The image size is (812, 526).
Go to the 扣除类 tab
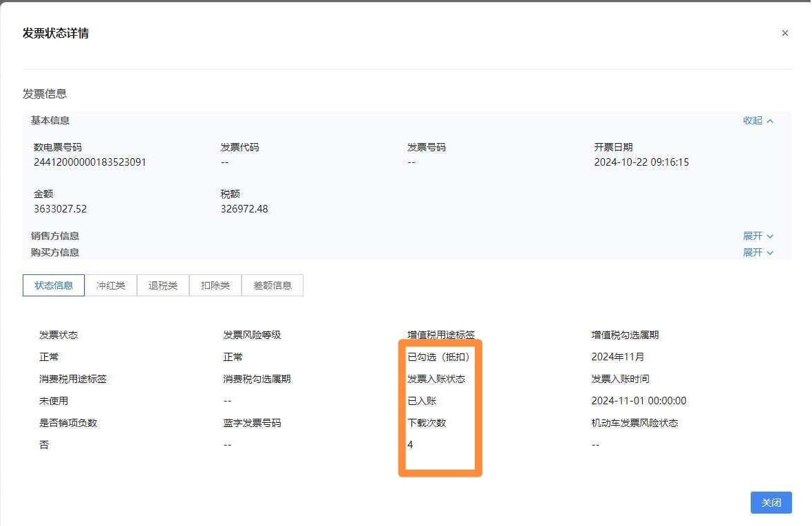pos(215,285)
